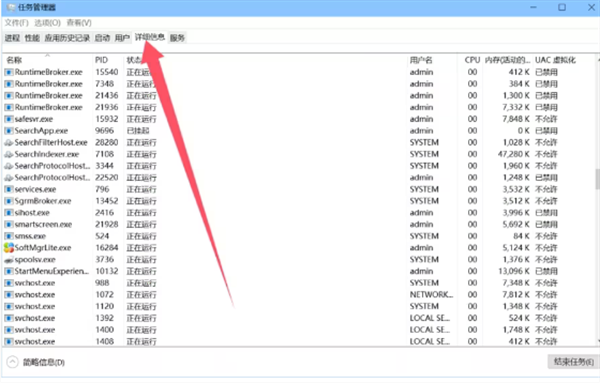Screen dimensions: 600x383
Task: Open the 查看(V) menu
Action: click(x=79, y=23)
